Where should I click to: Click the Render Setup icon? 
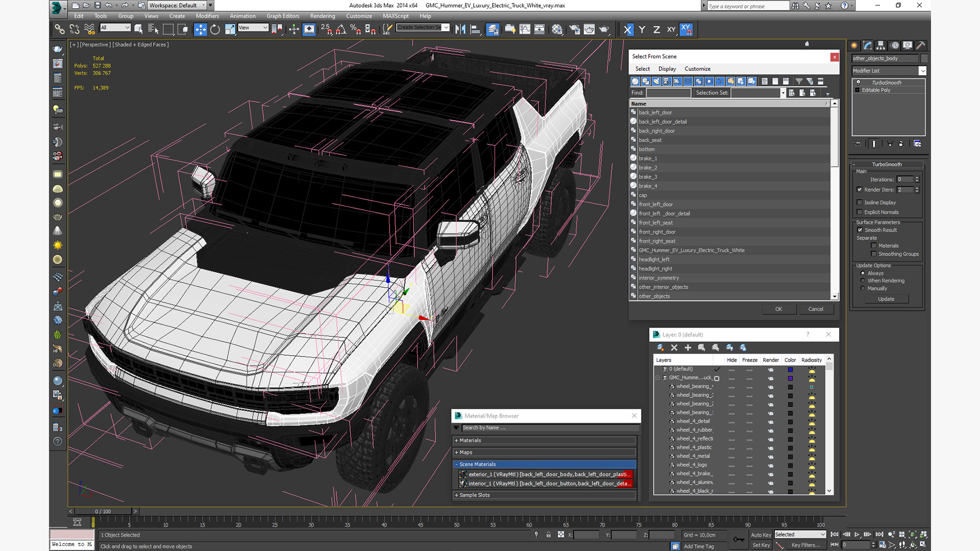pos(574,30)
